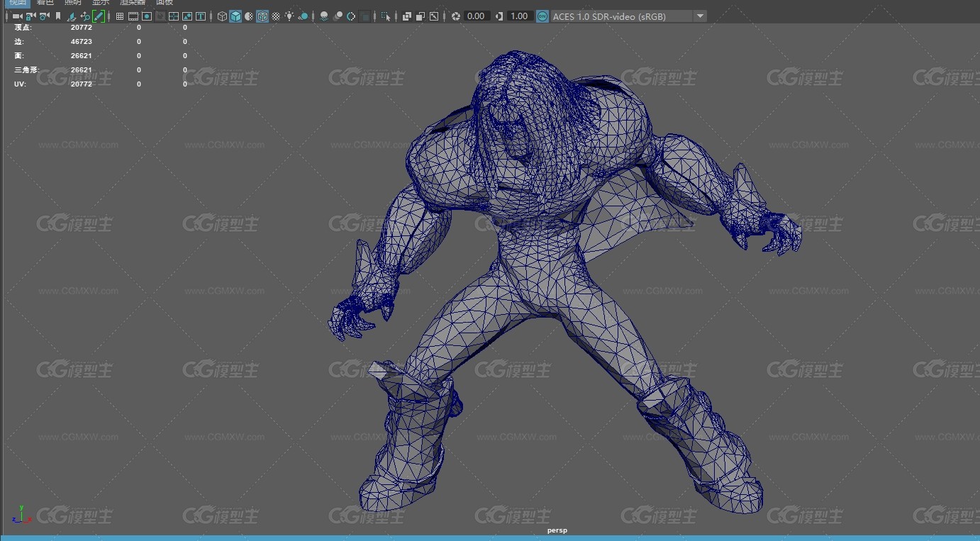Click the Gamma value field 1.00
Image resolution: width=980 pixels, height=541 pixels.
pos(520,16)
